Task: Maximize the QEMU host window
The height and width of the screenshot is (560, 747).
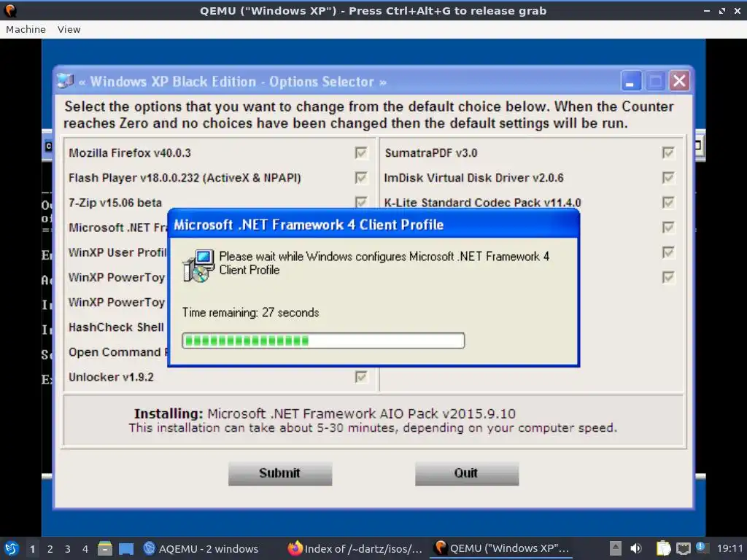Action: coord(722,10)
